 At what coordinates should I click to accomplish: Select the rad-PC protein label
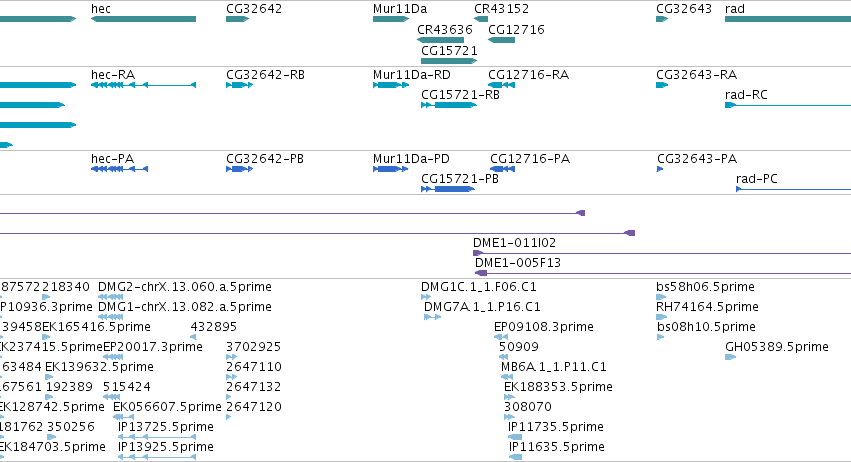pyautogui.click(x=757, y=179)
